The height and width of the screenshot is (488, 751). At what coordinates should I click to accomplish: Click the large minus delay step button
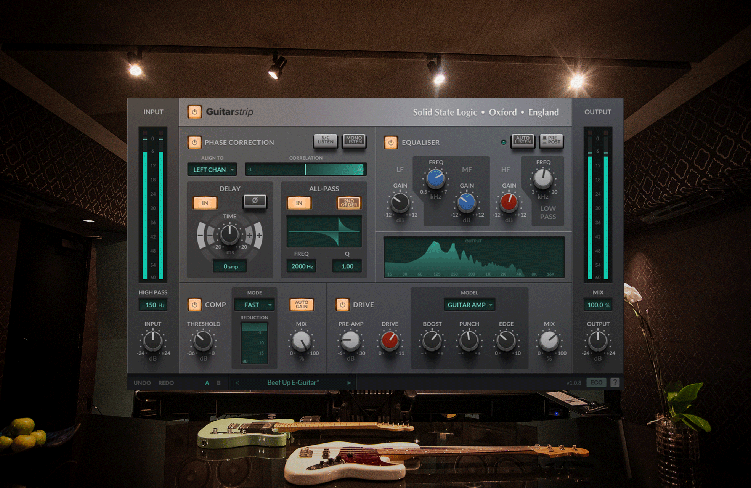click(201, 235)
